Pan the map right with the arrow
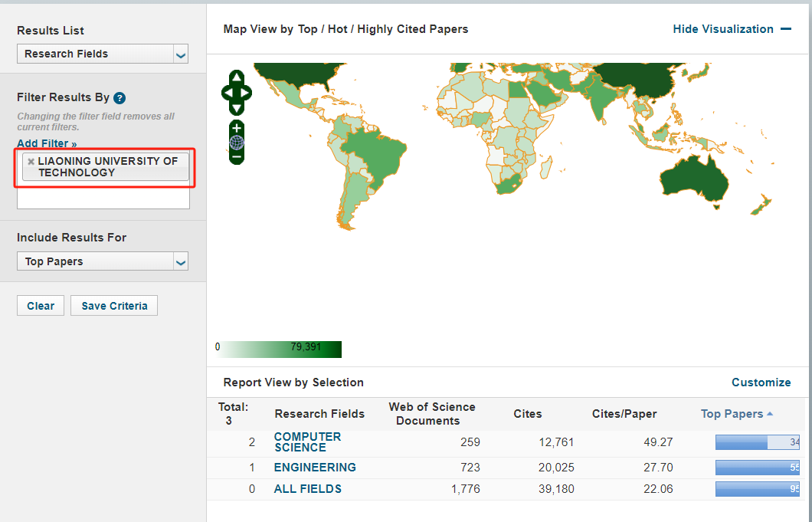Screen dimensions: 812x522 point(246,94)
